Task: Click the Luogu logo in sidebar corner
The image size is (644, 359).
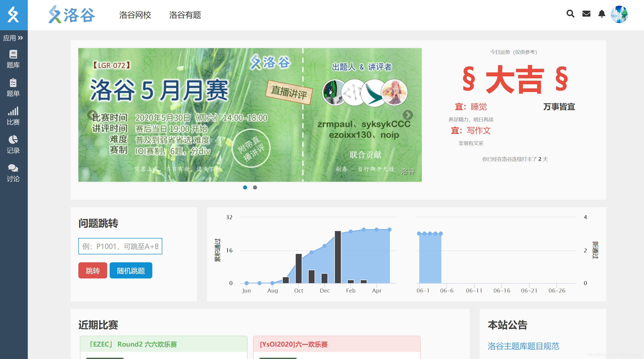Action: tap(13, 15)
